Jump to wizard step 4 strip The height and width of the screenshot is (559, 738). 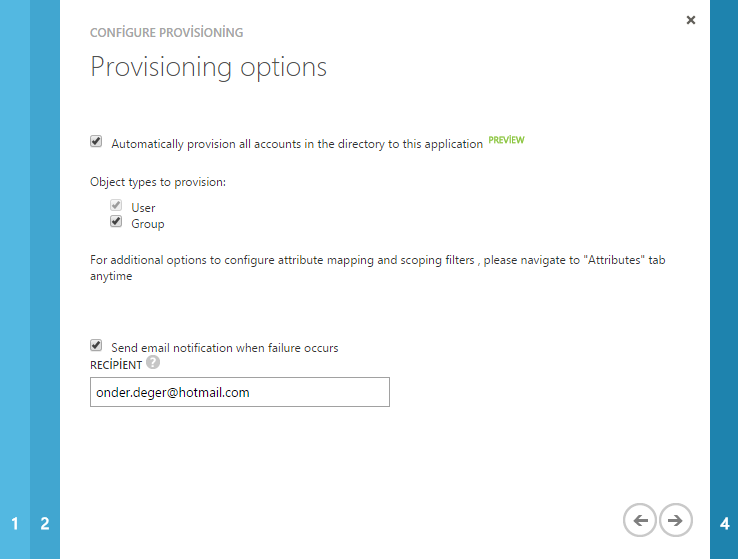[x=724, y=523]
